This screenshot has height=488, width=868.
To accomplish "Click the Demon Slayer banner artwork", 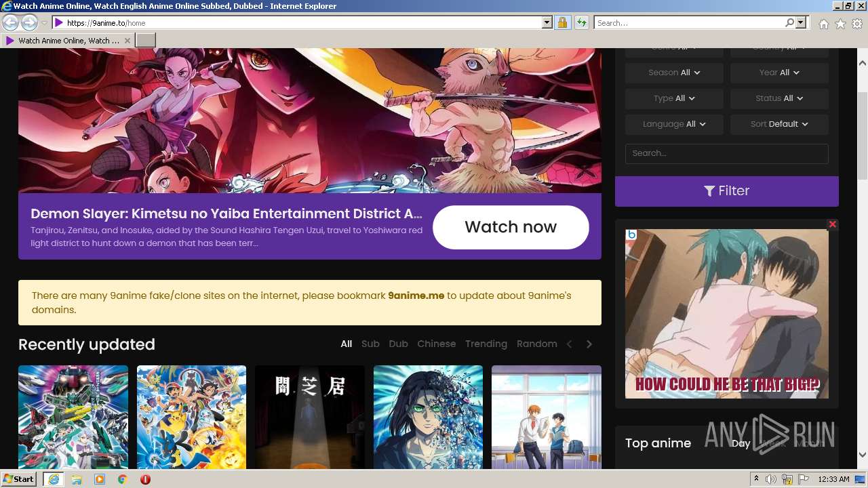I will tap(310, 121).
